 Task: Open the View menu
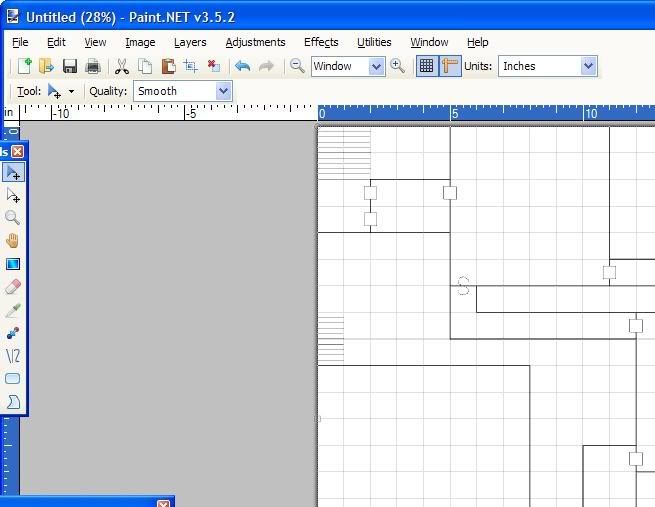pos(95,42)
